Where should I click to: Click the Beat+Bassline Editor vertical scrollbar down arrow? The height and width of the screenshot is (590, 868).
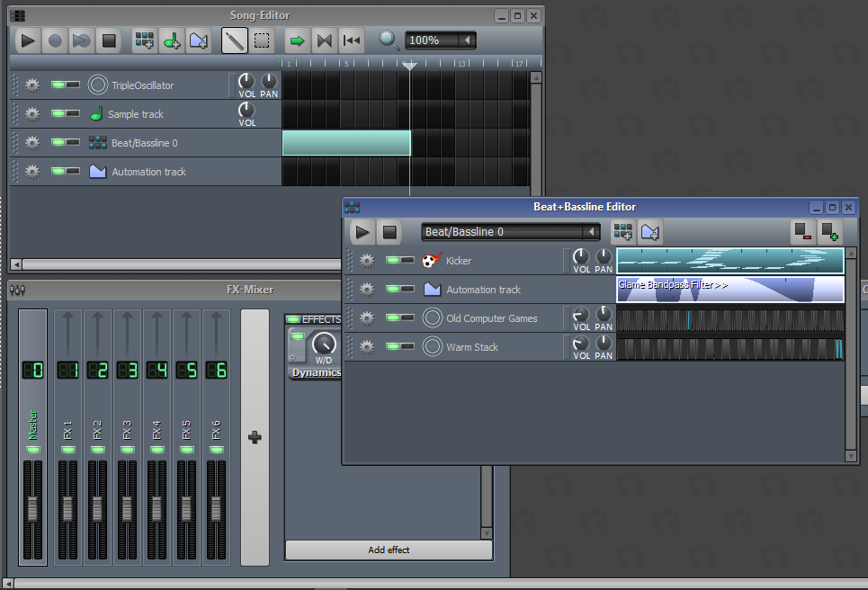point(851,456)
